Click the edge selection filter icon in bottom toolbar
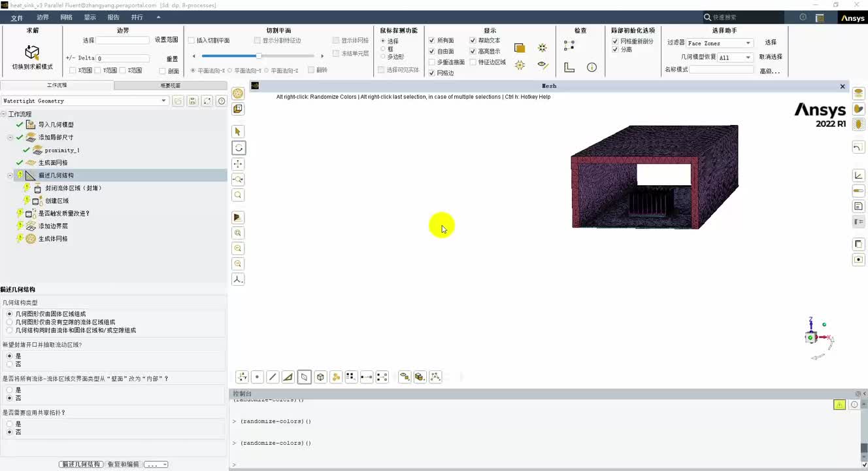868x471 pixels. click(273, 377)
